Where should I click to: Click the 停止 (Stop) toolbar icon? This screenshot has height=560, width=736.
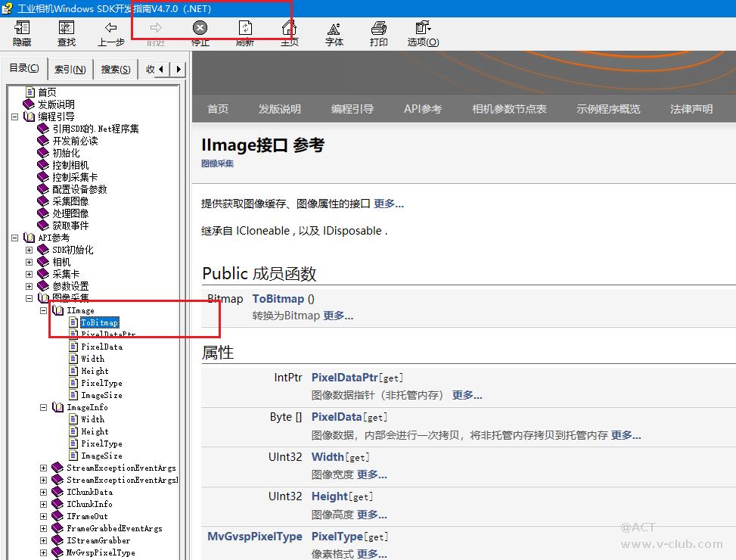point(200,28)
